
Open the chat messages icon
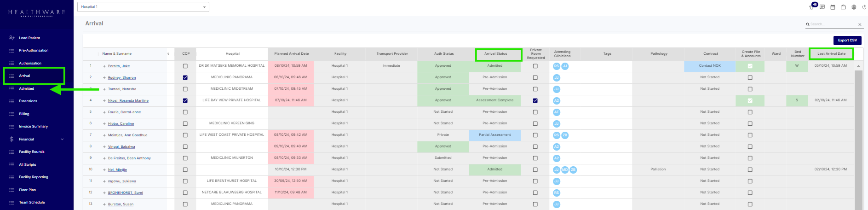822,7
